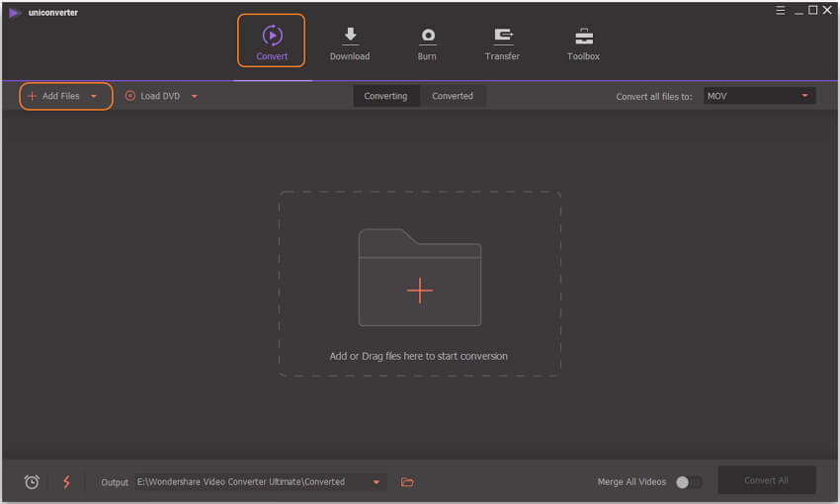This screenshot has width=840, height=504.
Task: Open the output folder icon
Action: coord(407,482)
